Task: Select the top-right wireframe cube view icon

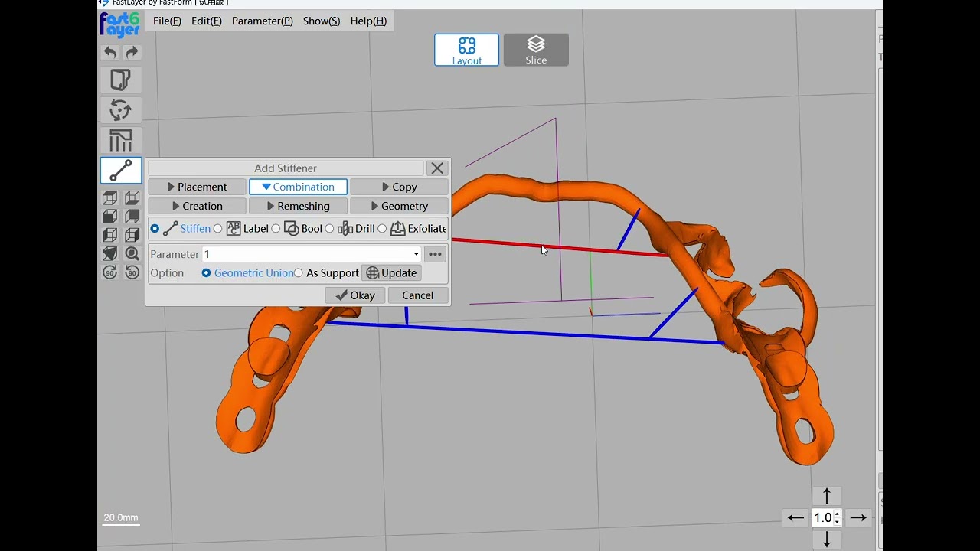Action: (x=132, y=198)
